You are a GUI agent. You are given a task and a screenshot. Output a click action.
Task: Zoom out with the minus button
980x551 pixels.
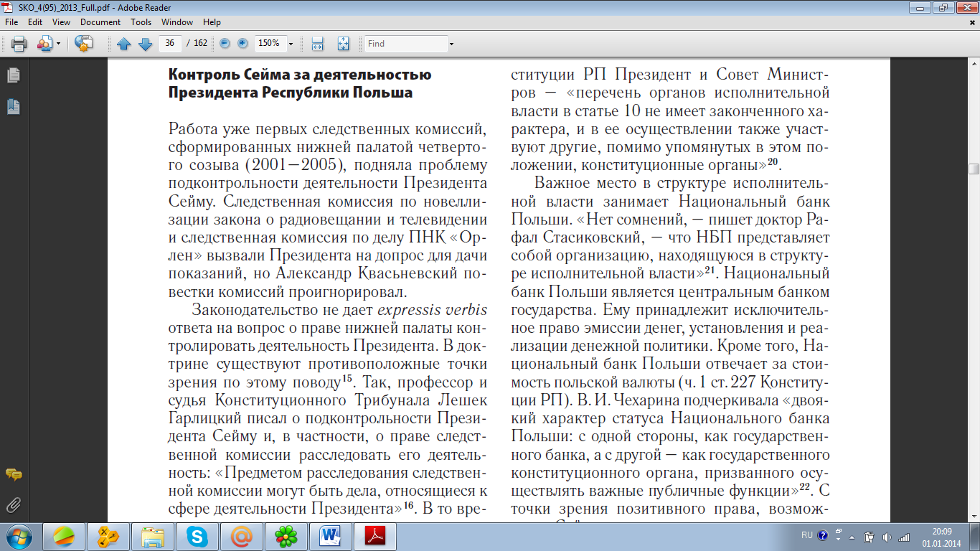click(225, 43)
